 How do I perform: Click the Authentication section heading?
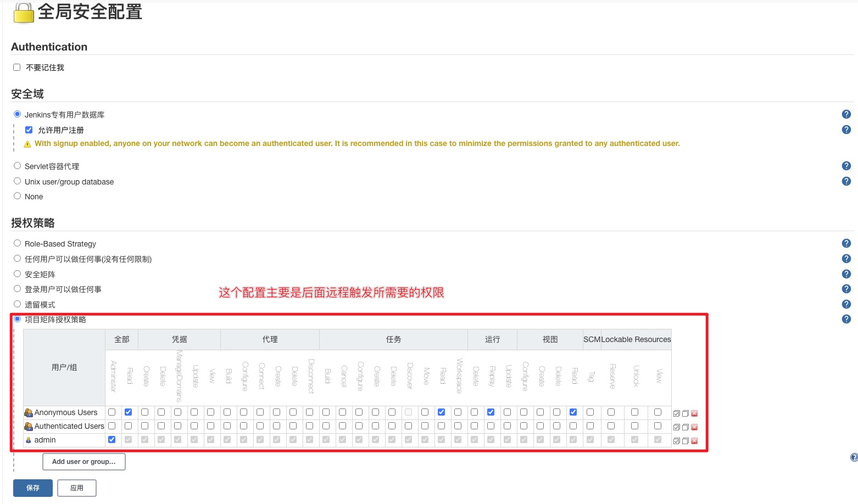[x=49, y=47]
